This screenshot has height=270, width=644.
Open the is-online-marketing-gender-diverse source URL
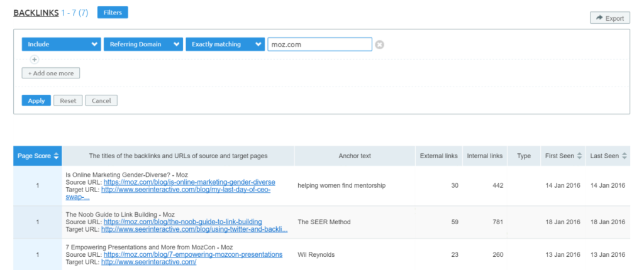(x=189, y=182)
